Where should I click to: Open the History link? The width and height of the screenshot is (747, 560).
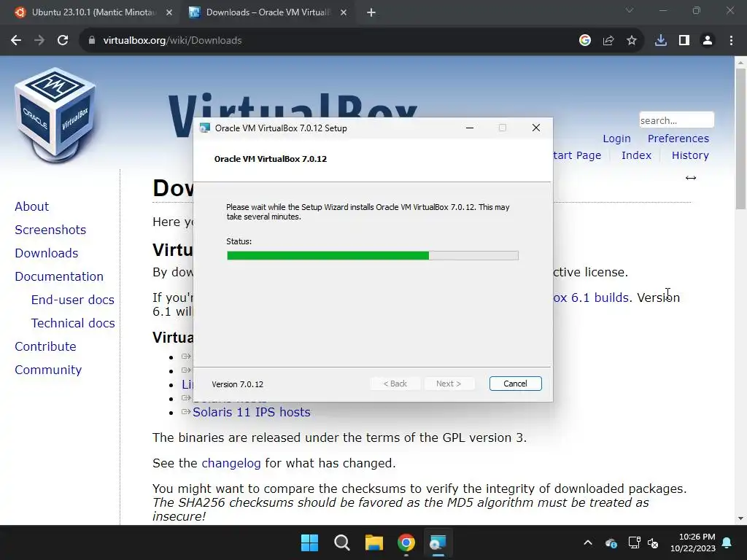point(690,155)
